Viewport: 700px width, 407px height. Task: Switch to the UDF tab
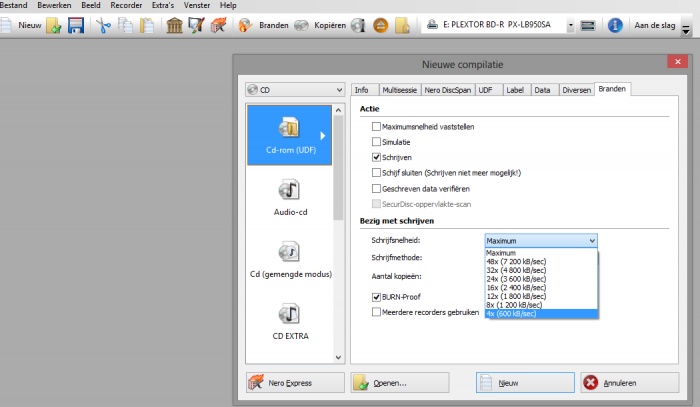click(x=488, y=90)
